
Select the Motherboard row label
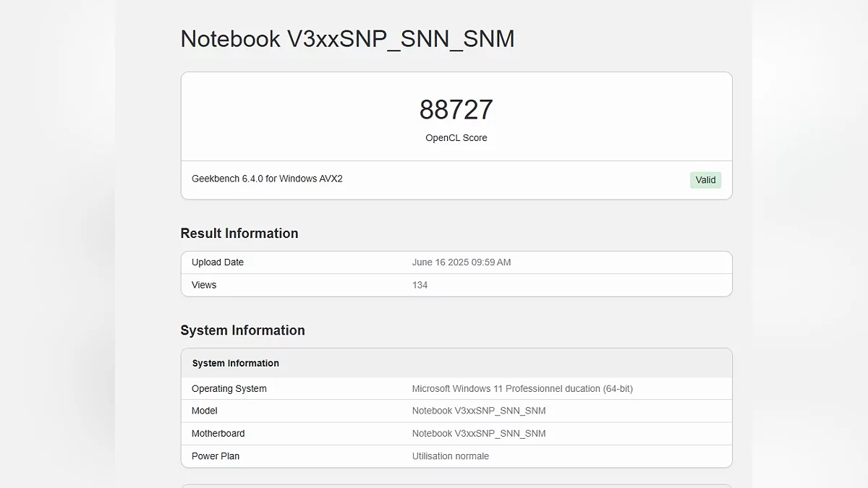point(218,434)
